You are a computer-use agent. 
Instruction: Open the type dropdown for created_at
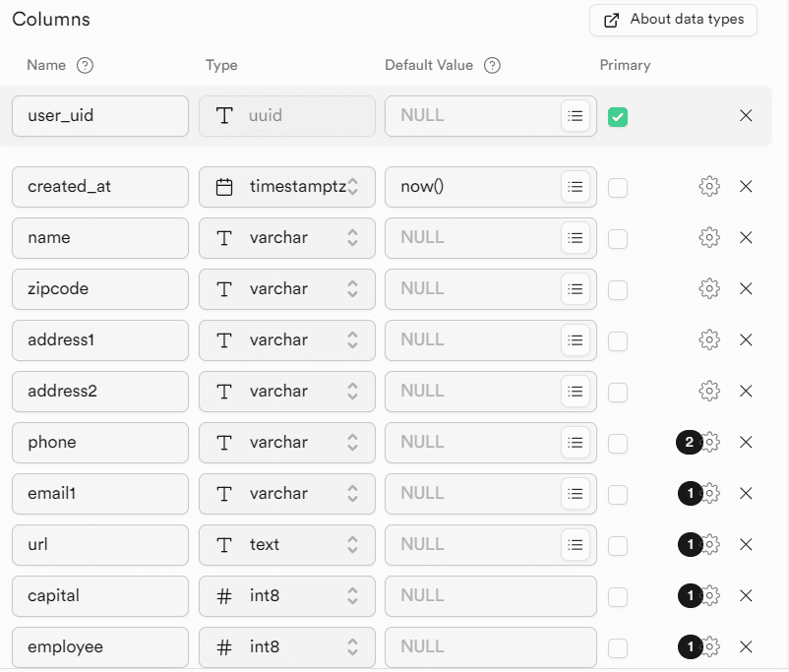pyautogui.click(x=286, y=187)
